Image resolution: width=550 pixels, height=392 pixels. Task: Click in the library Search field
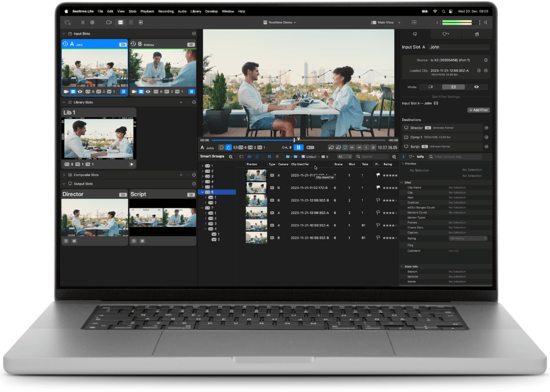[x=372, y=157]
